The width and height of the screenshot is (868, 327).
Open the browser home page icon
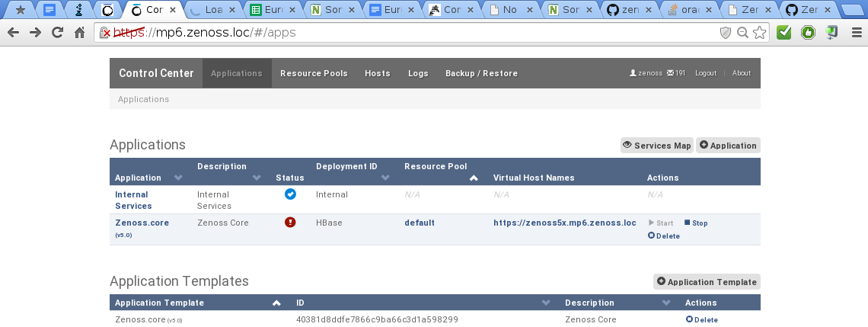(79, 33)
